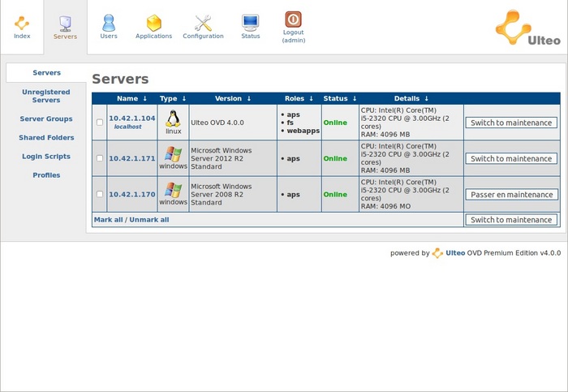568x392 pixels.
Task: Tick checkbox for server 10.42.1.171
Action: coord(100,158)
